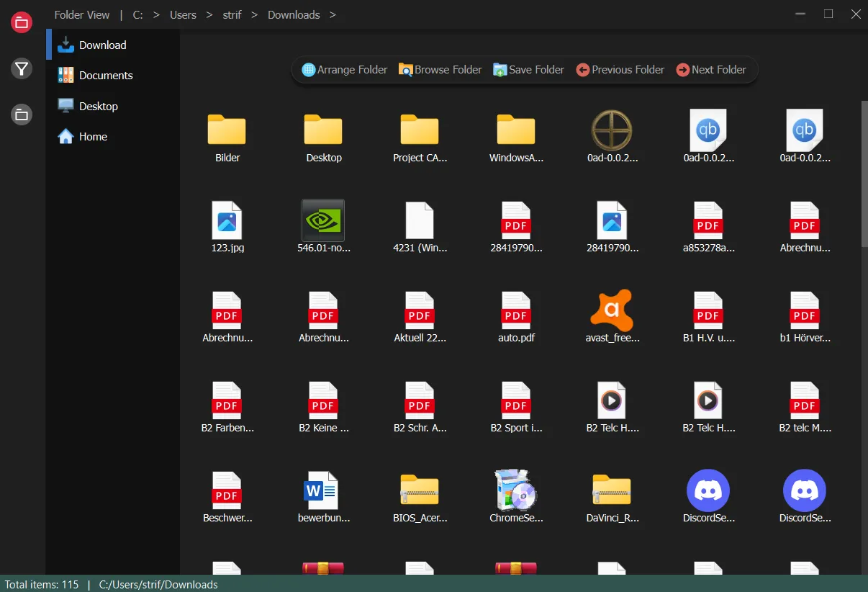Image resolution: width=868 pixels, height=592 pixels.
Task: Click the Save Folder icon
Action: [x=499, y=69]
